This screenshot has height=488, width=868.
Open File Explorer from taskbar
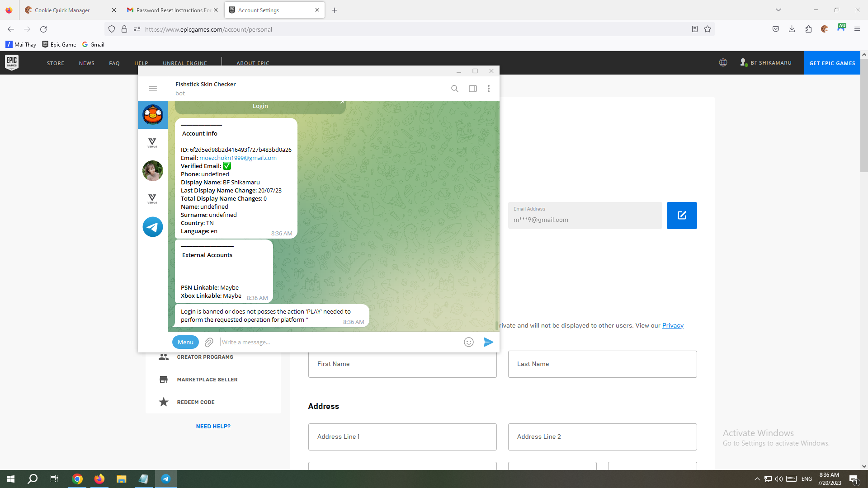pyautogui.click(x=121, y=479)
